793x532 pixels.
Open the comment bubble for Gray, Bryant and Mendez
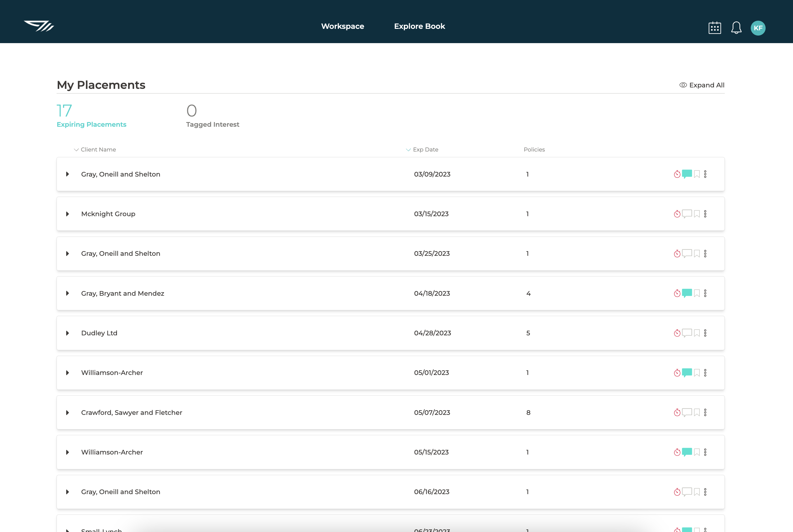pos(687,293)
